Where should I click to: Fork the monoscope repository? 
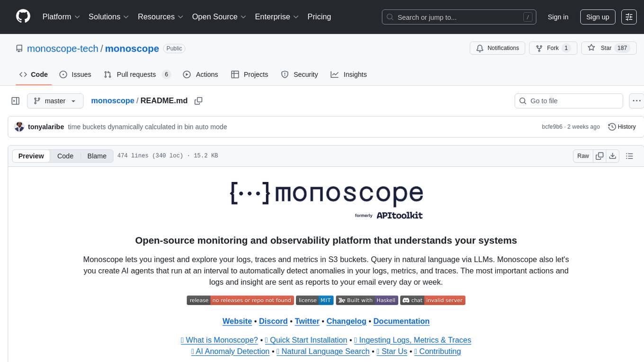click(x=553, y=48)
